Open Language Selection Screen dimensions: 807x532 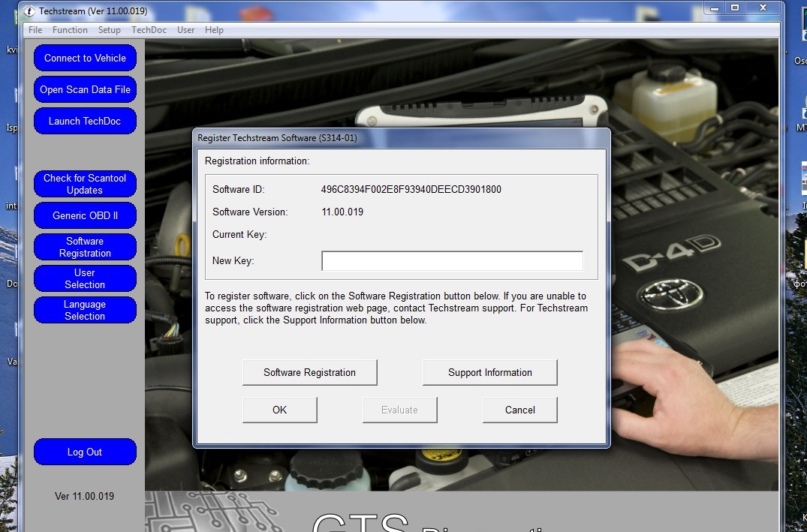tap(85, 310)
